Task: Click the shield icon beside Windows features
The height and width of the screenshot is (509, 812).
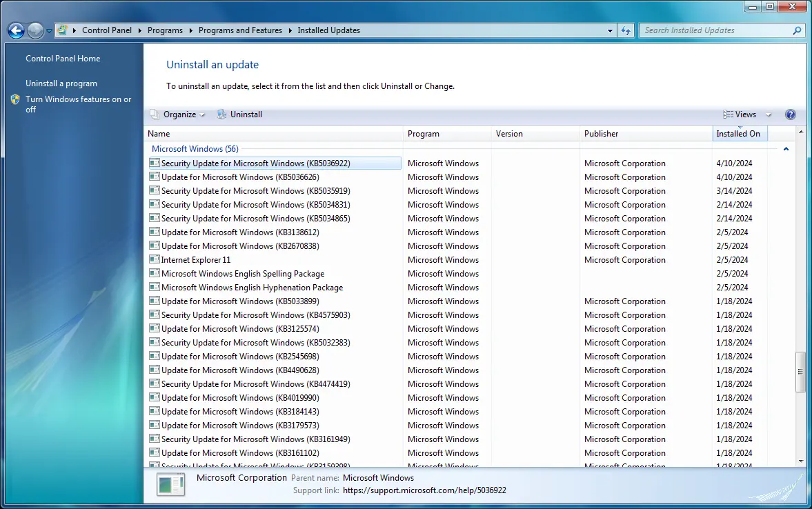Action: pos(15,99)
